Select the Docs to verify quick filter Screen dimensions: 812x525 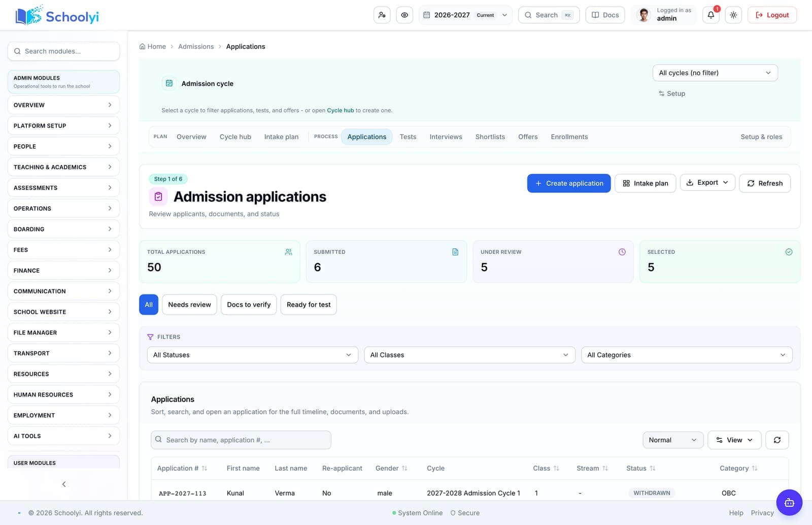pyautogui.click(x=249, y=305)
